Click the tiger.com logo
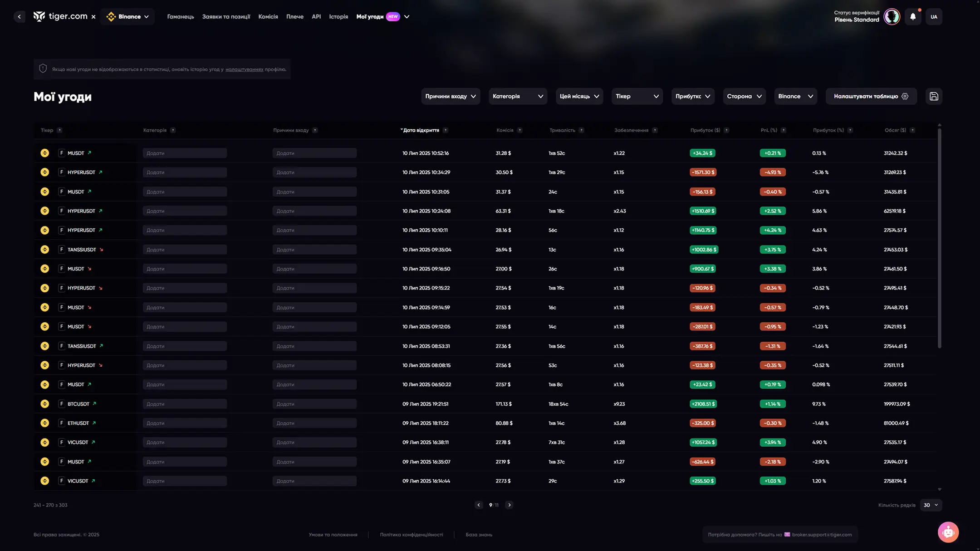Viewport: 980px width, 551px height. 60,16
